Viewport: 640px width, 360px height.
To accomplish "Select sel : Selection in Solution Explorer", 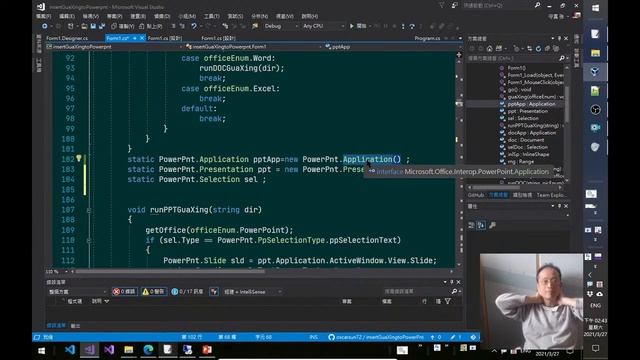I will (523, 118).
